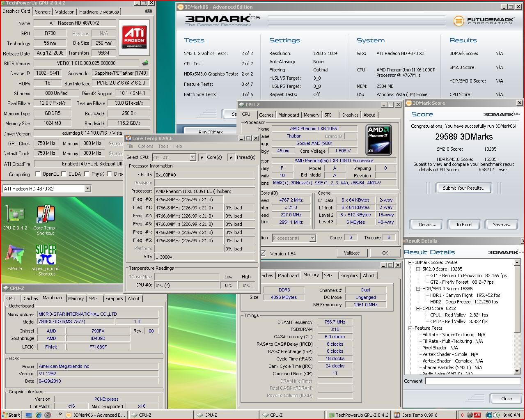525x420 pixels.
Task: Open the Start menu
Action: click(x=11, y=415)
